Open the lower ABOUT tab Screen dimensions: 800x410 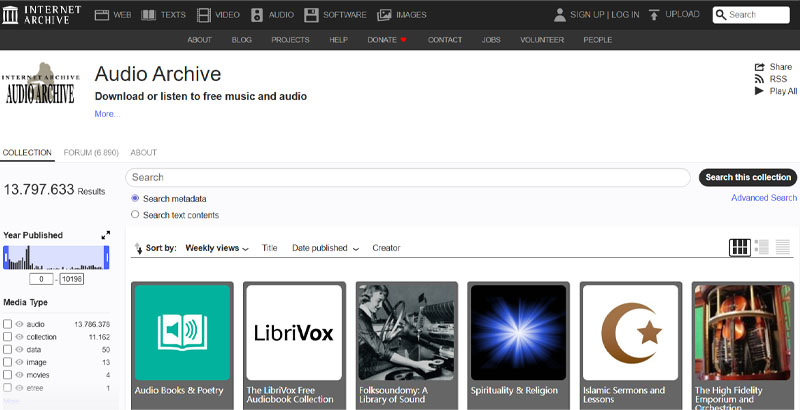[143, 152]
